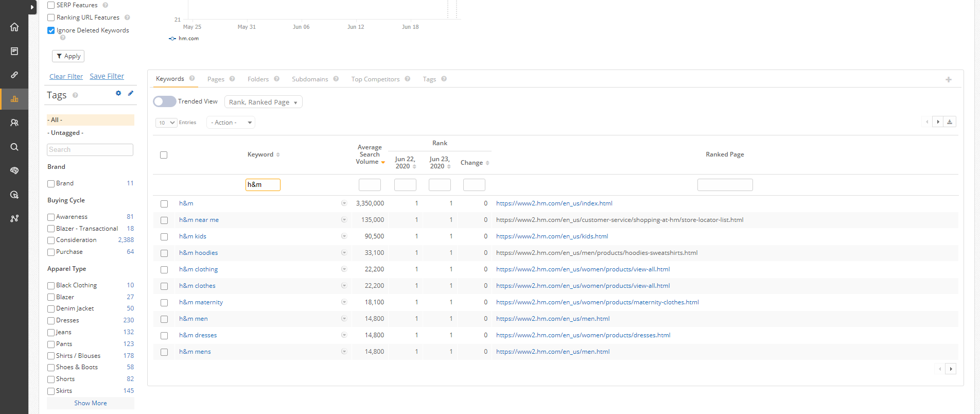
Task: Tick the select-all rows checkbox in header
Action: pyautogui.click(x=164, y=155)
